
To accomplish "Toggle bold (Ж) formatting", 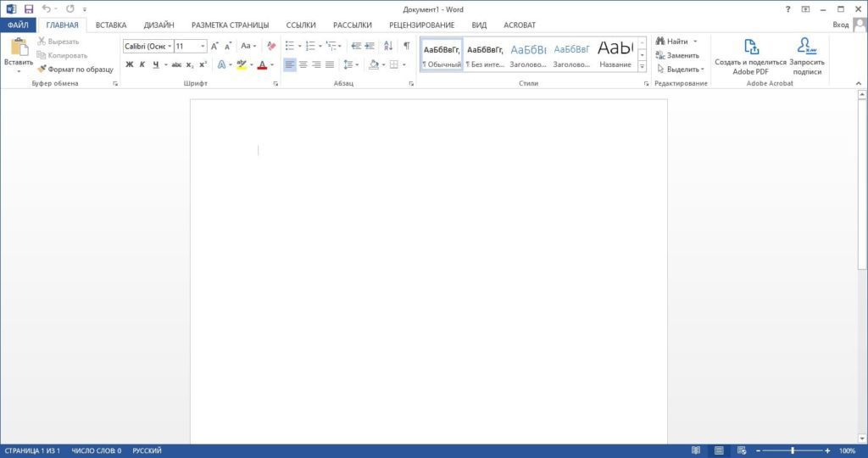I will click(x=130, y=64).
